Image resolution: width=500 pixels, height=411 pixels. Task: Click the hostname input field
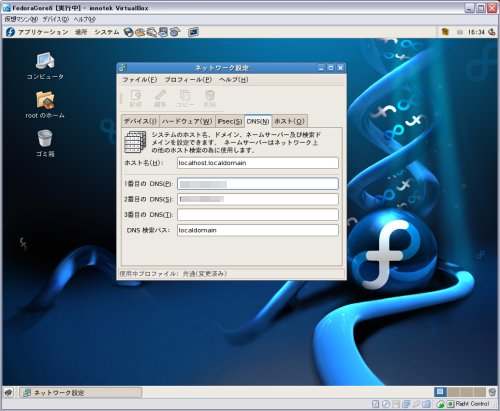tap(258, 163)
